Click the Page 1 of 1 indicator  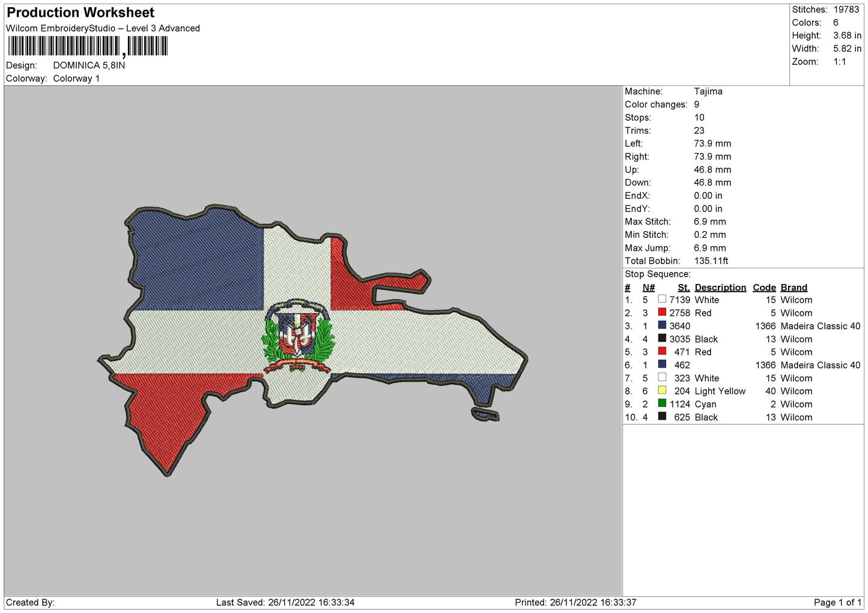pyautogui.click(x=837, y=603)
